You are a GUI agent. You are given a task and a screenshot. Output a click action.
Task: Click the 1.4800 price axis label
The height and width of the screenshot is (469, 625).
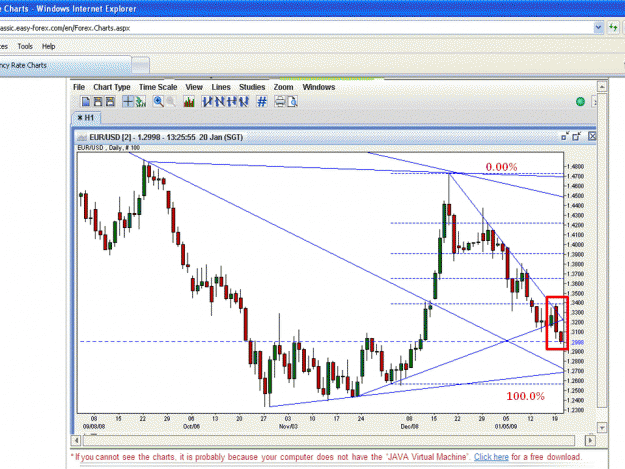click(577, 167)
